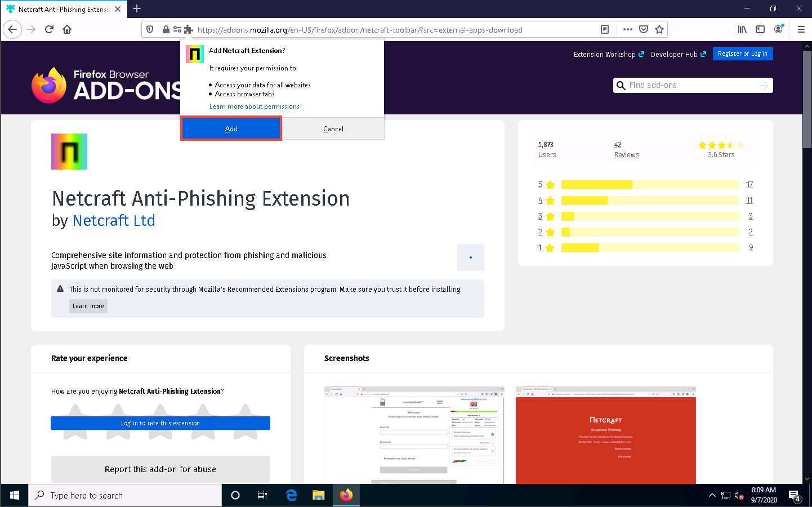Click Report this add-on for abuse
Screen dimensions: 812x507
coord(160,469)
